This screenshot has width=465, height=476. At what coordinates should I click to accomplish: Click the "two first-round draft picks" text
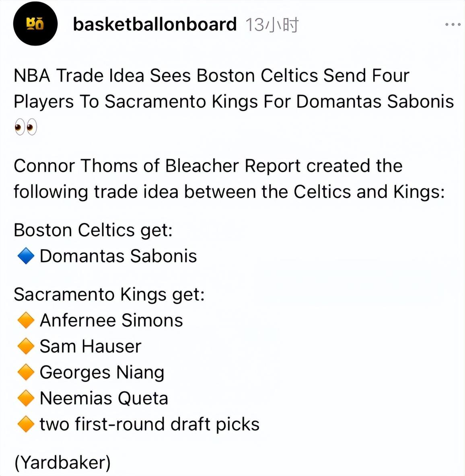coord(150,424)
